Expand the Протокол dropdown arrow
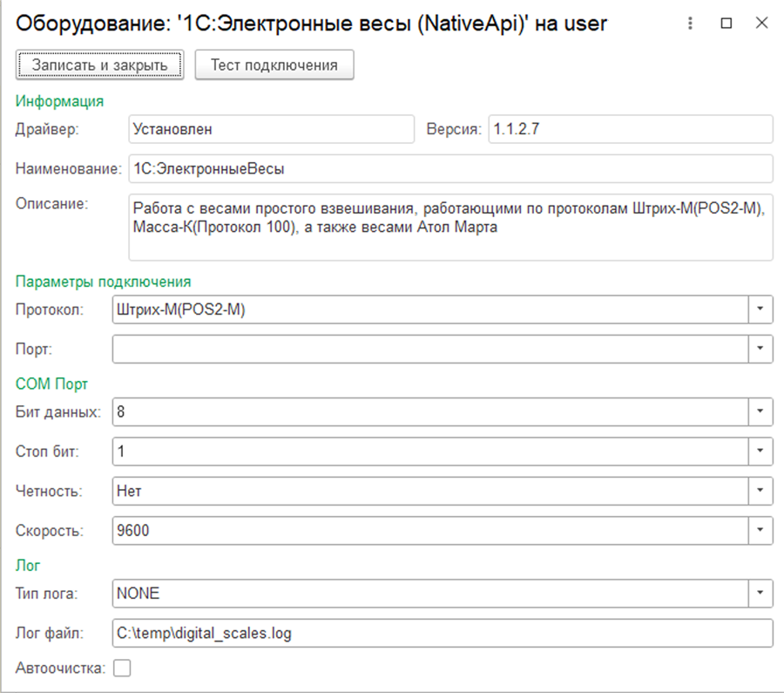 (760, 309)
